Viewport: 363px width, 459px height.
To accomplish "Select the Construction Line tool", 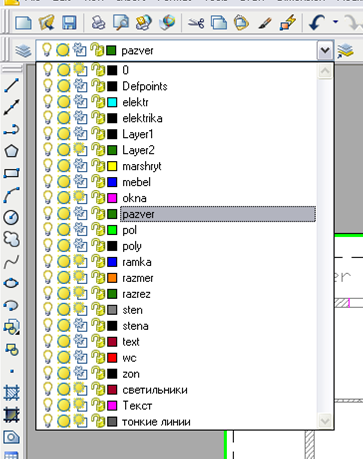I will click(11, 107).
